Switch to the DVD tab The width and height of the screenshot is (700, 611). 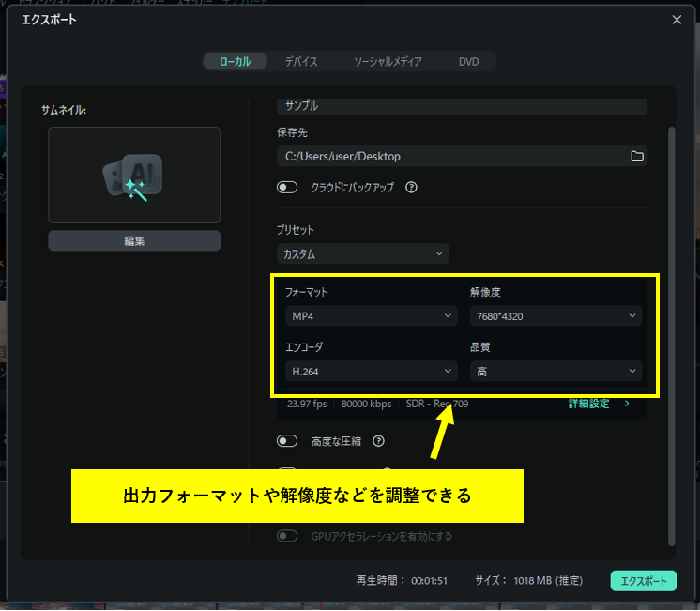coord(469,61)
